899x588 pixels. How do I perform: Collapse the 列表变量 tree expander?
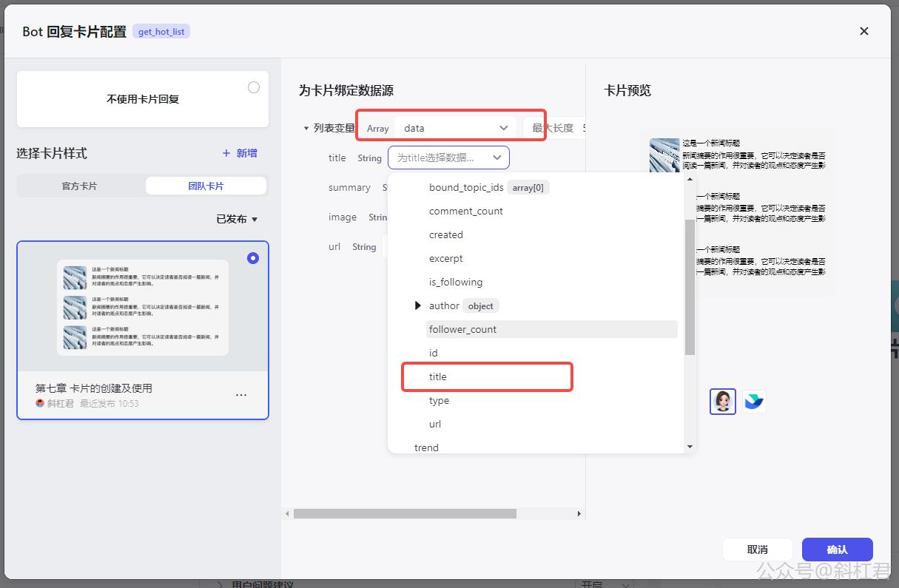[x=306, y=129]
